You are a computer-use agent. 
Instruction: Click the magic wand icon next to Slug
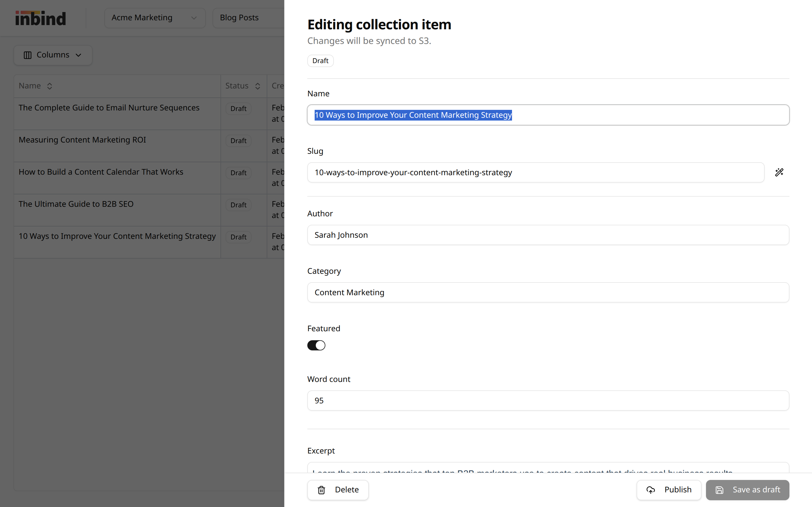[780, 172]
